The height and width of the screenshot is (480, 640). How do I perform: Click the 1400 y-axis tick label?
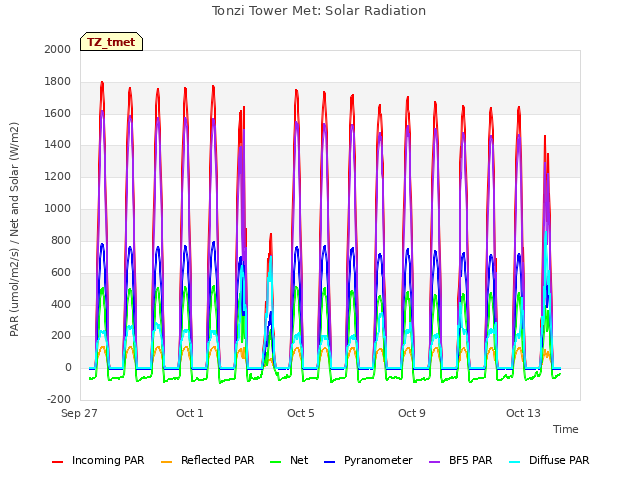click(58, 144)
